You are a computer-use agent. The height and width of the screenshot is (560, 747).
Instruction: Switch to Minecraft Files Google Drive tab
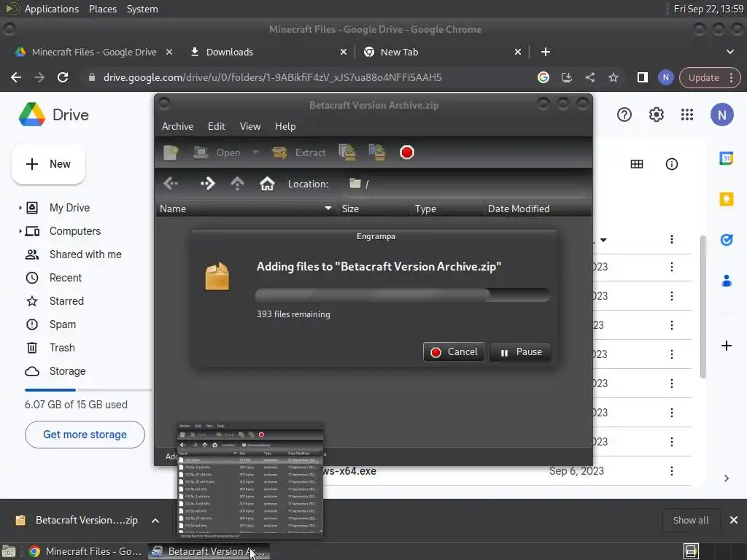click(x=94, y=52)
